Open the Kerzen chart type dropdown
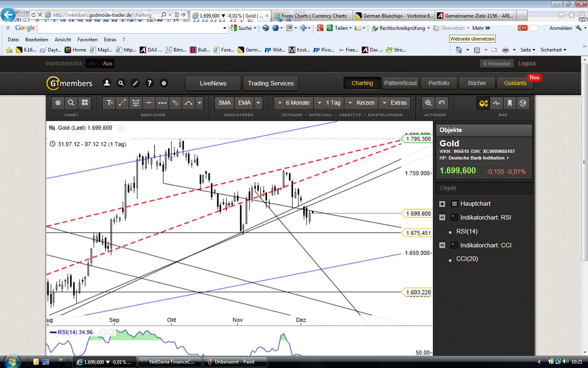This screenshot has height=368, width=588. 361,103
